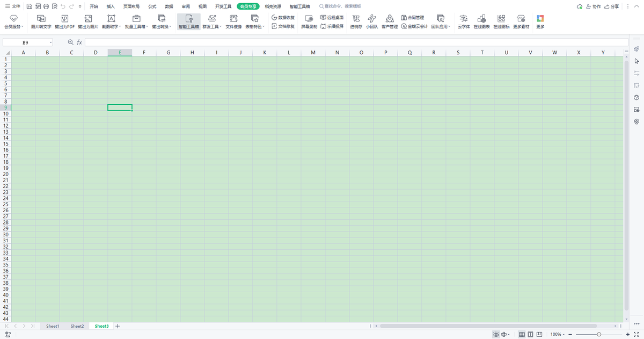Screen dimensions: 644x339
Task: Collapse the ribbon with the up chevron
Action: click(x=636, y=6)
